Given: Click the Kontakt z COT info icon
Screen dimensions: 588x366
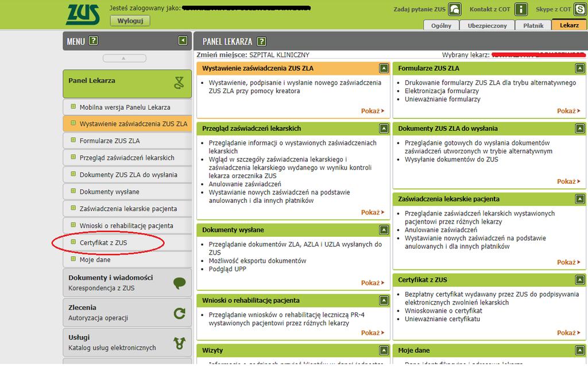Looking at the screenshot, I should point(521,9).
